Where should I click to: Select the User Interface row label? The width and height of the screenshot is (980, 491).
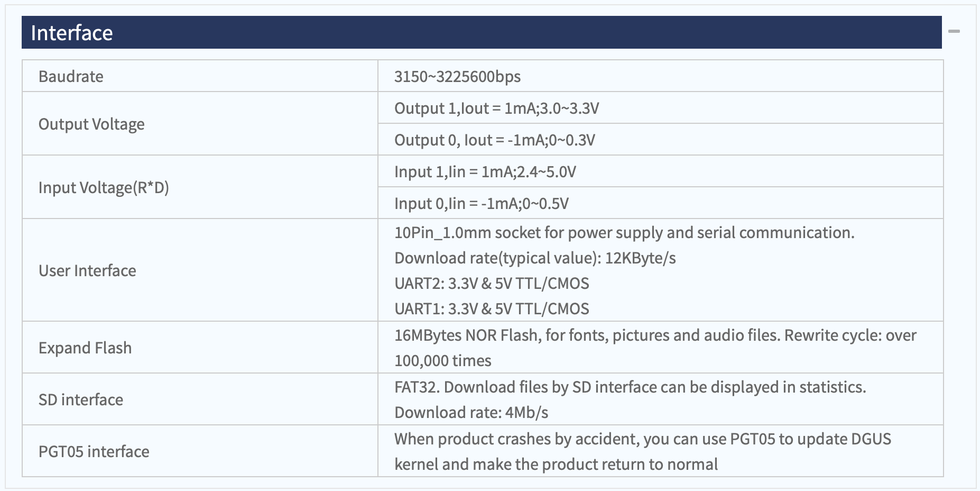tap(87, 270)
